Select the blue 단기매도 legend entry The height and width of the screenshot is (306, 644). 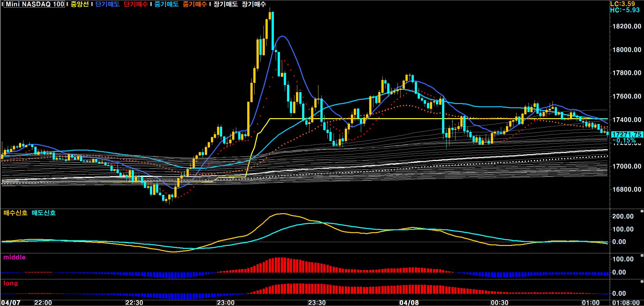click(x=108, y=4)
